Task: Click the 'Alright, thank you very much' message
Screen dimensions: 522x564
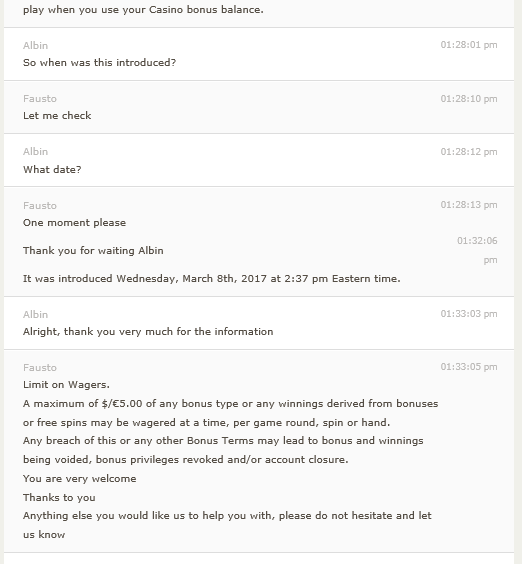Action: (148, 331)
